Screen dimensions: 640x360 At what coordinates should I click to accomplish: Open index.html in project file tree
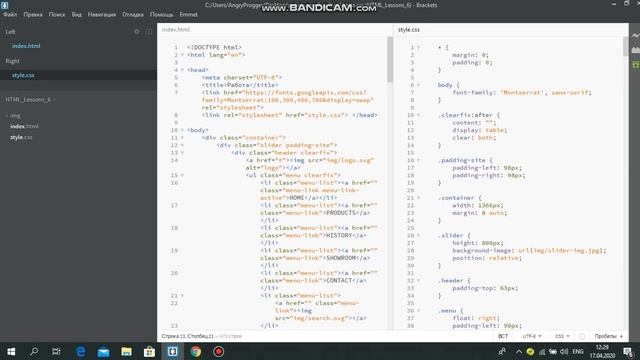[24, 127]
